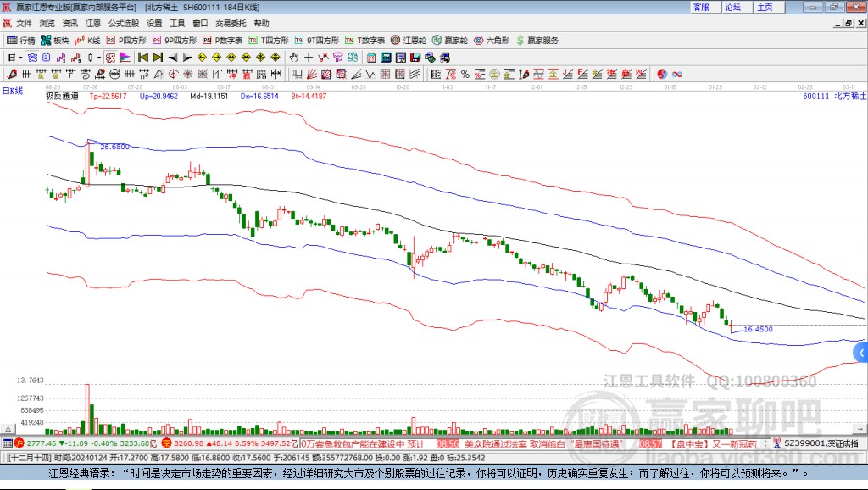Click the 深 index 8260.98 status entry
Viewport: 868px width, 490px height.
[x=230, y=443]
